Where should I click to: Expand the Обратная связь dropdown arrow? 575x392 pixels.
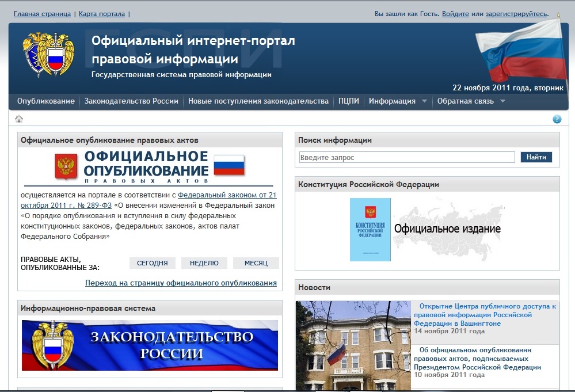point(502,101)
